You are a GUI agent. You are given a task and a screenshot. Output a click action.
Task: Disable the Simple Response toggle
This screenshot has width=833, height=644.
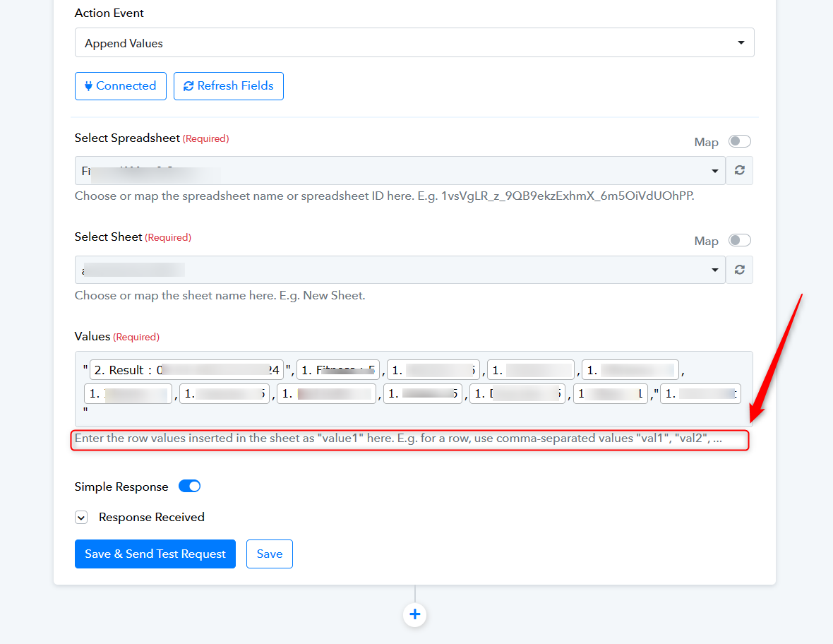190,487
